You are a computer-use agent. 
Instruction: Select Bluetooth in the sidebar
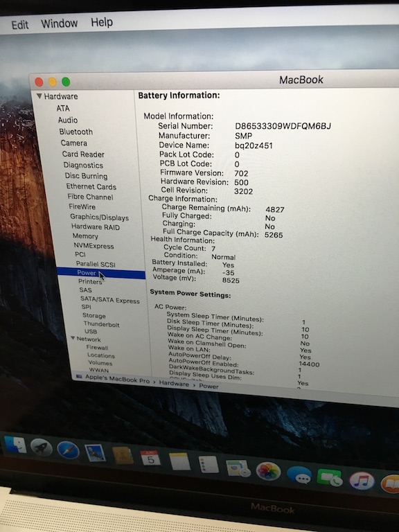point(76,132)
